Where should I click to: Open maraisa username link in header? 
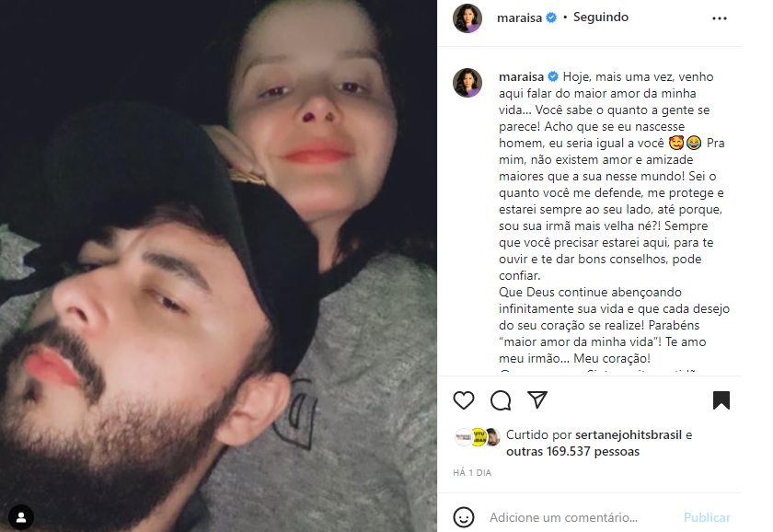coord(519,17)
